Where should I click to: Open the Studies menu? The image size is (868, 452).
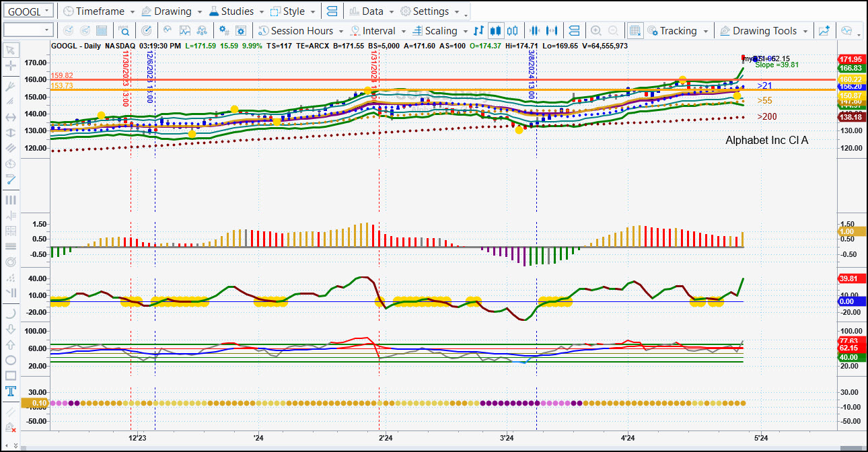click(x=236, y=11)
